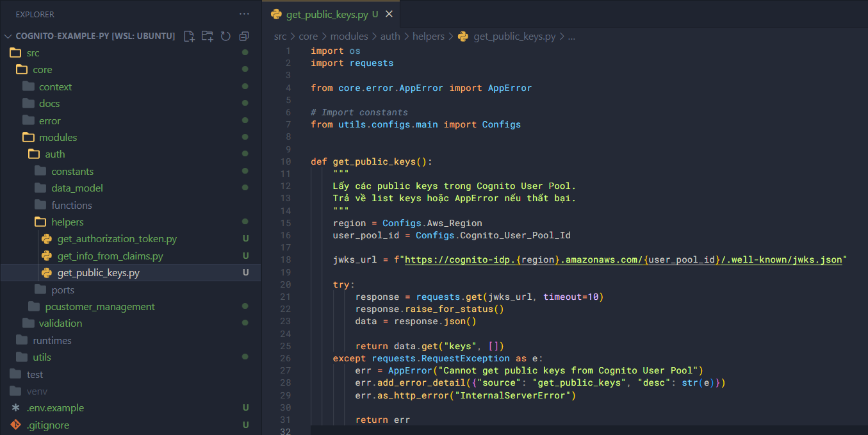
Task: Expand the utils folder
Action: point(42,357)
